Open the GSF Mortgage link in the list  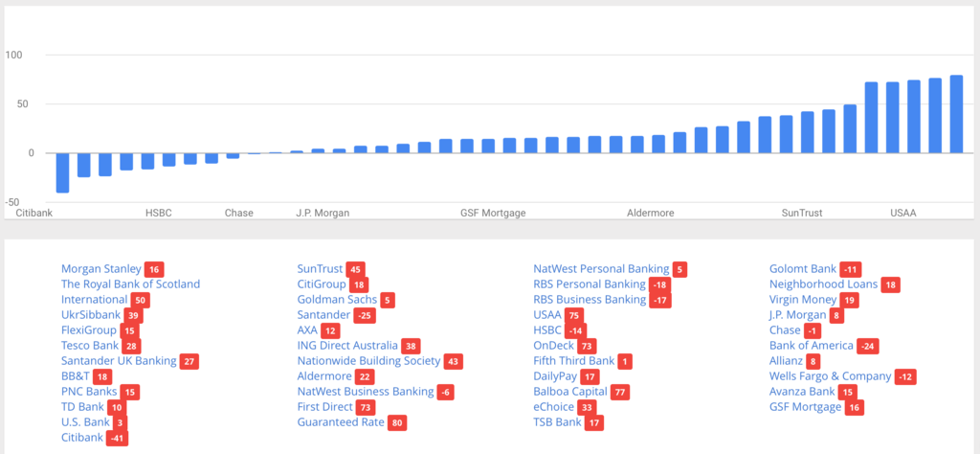point(806,406)
